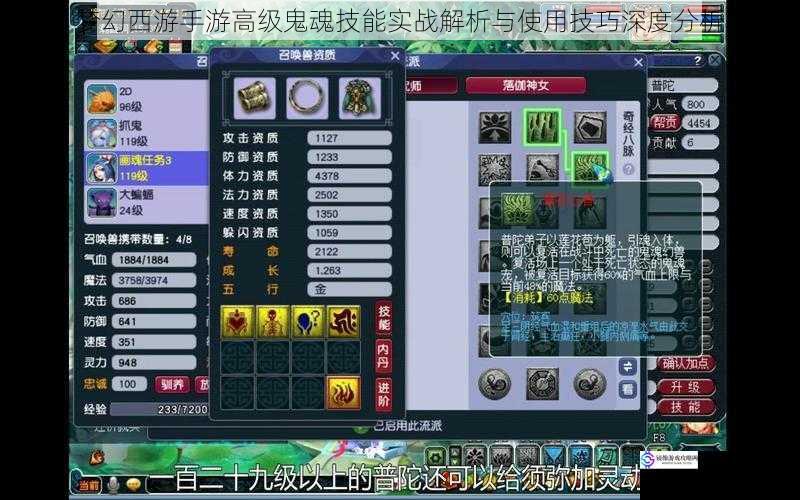Open help via the top-right question mark
The height and width of the screenshot is (500, 800).
pyautogui.click(x=698, y=61)
